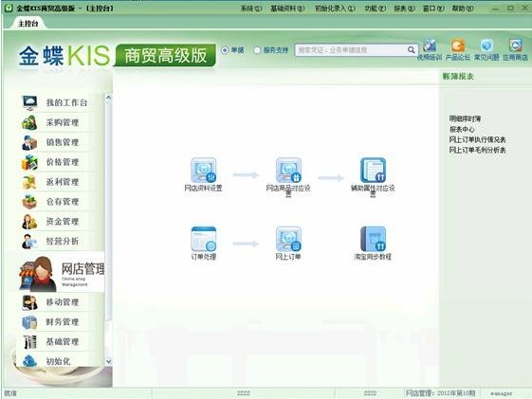Open 网上订单执行情况表 report link
This screenshot has height=399, width=532.
(x=477, y=139)
